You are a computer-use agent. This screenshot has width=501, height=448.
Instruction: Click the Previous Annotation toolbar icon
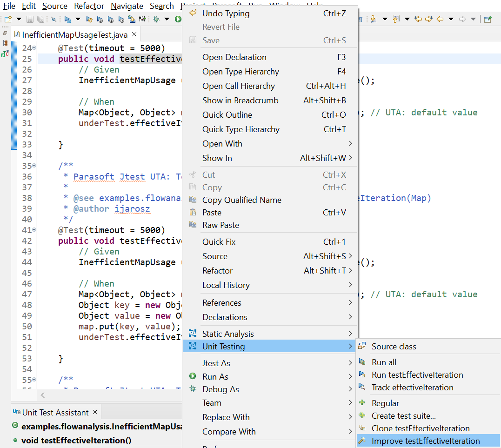click(396, 19)
